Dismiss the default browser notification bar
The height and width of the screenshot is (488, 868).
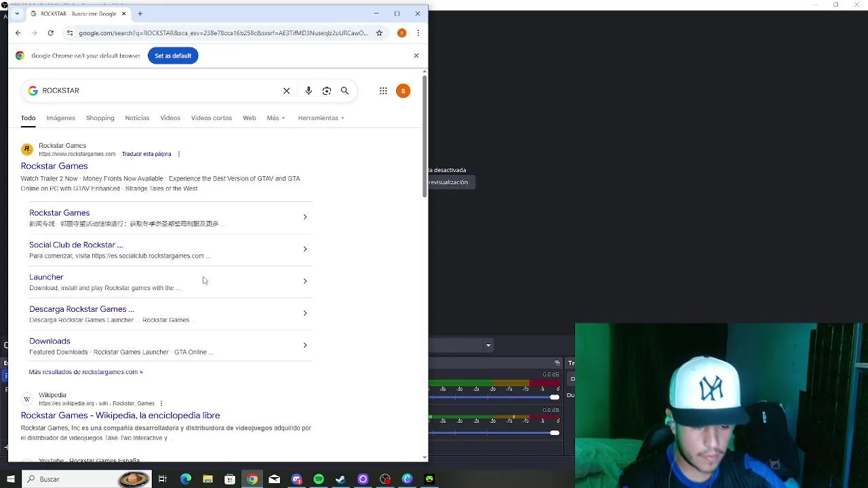point(416,56)
